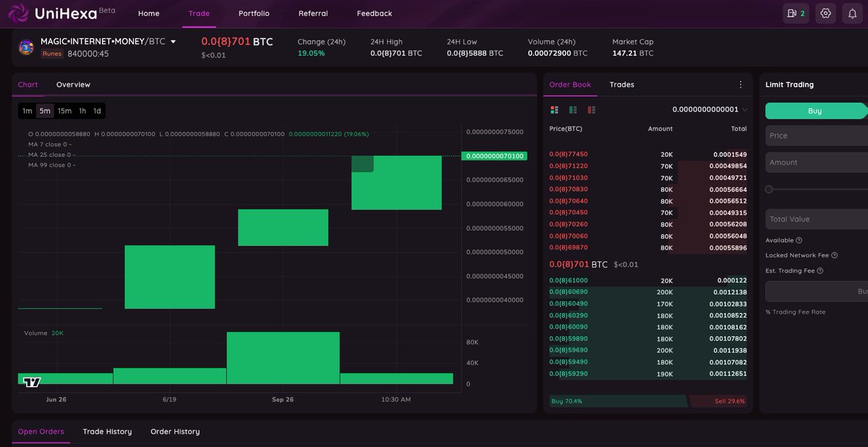The height and width of the screenshot is (447, 868).
Task: Open the Referral page
Action: coord(313,13)
